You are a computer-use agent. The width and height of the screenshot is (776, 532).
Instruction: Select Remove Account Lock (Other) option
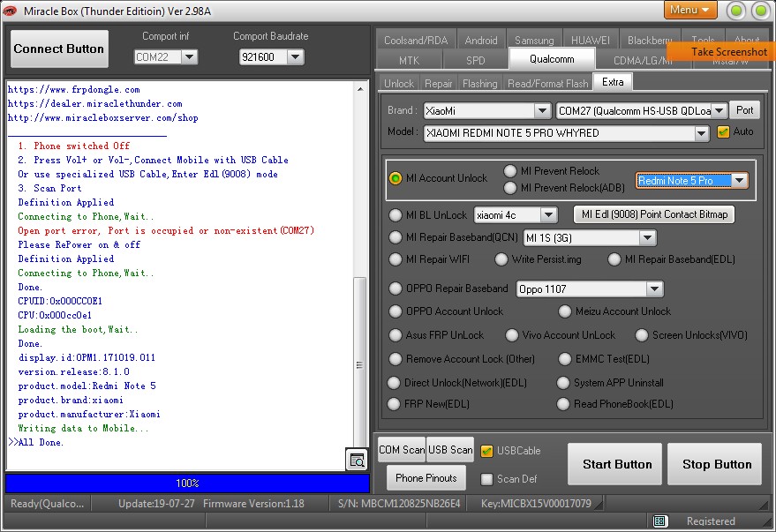tap(396, 359)
